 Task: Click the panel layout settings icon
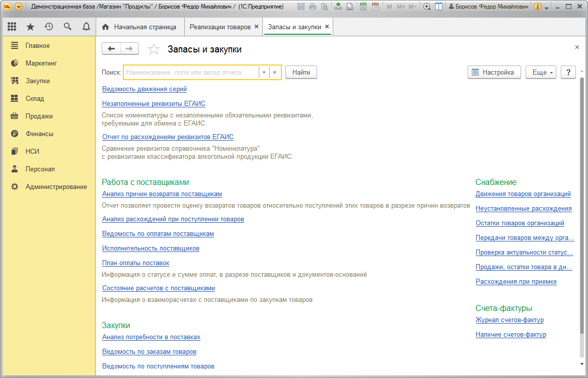439,7
